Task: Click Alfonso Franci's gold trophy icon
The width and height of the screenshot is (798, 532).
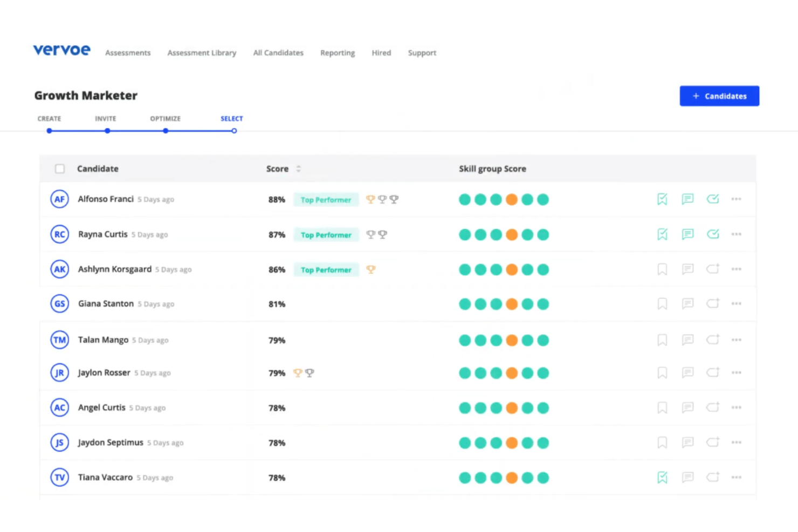Action: click(370, 199)
